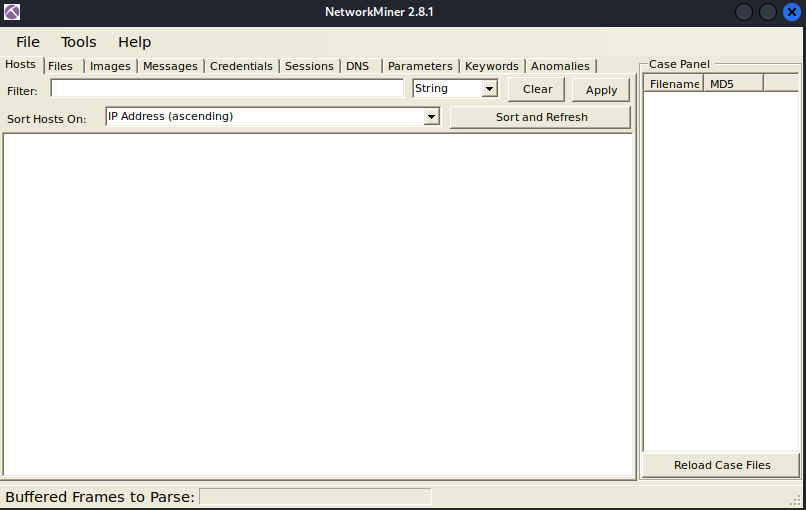Click the Clear filter button
The width and height of the screenshot is (806, 510).
537,89
